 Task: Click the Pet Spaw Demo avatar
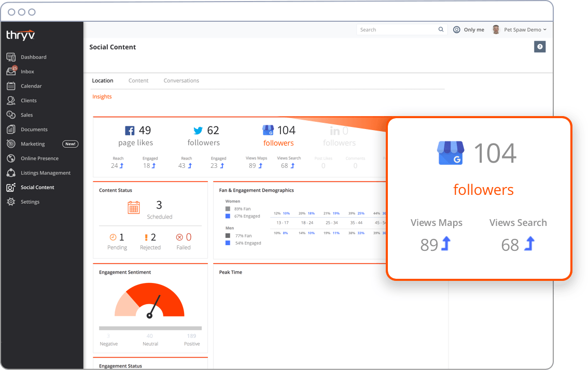click(496, 30)
